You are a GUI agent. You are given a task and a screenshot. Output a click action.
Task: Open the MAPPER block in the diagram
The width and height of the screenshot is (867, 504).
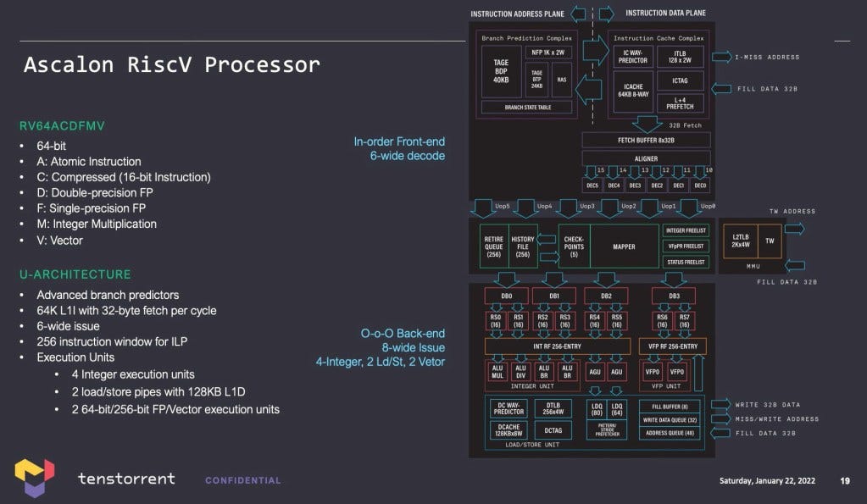[x=625, y=246]
